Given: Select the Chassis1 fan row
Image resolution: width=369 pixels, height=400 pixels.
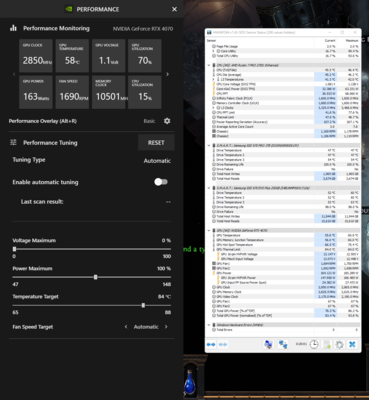Looking at the screenshot, I should click(x=283, y=131).
